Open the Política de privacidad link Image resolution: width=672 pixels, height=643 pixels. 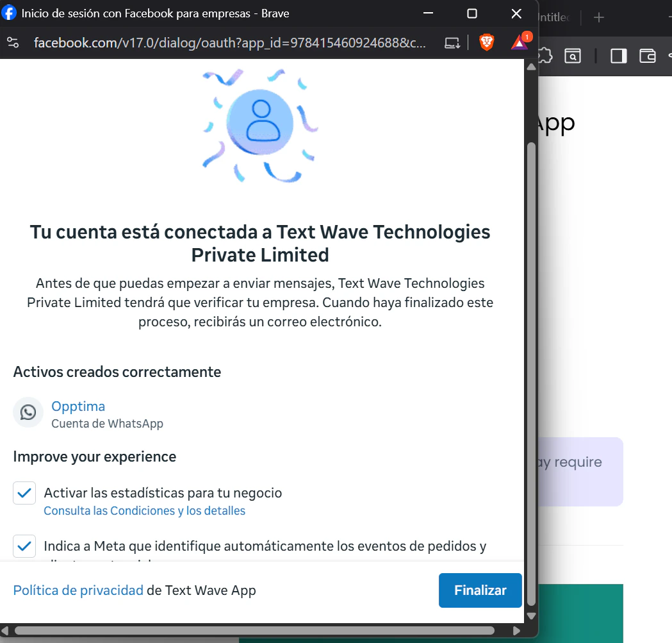coord(78,590)
